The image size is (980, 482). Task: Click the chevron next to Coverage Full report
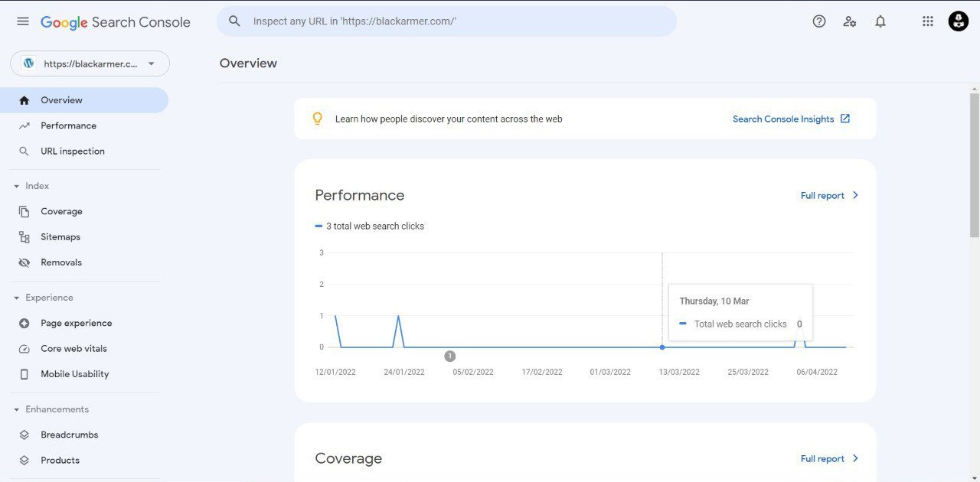click(855, 458)
